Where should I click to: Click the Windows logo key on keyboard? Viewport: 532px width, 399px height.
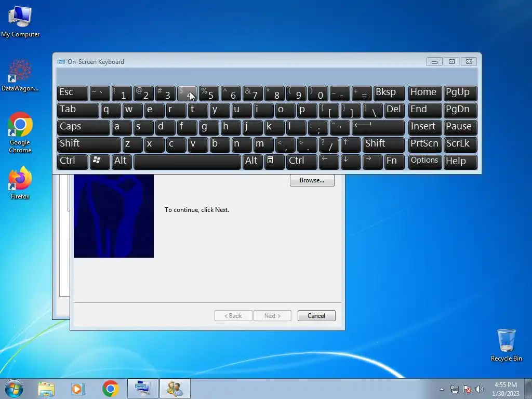pyautogui.click(x=100, y=162)
